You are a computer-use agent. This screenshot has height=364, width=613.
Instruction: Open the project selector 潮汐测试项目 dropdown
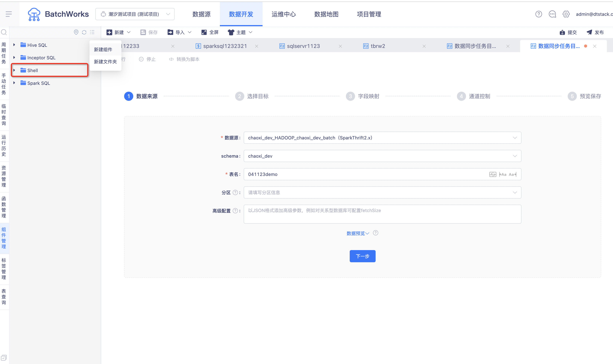pyautogui.click(x=135, y=14)
